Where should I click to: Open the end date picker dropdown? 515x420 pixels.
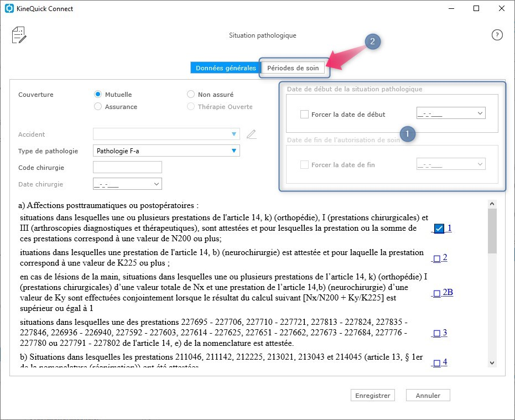[x=480, y=164]
